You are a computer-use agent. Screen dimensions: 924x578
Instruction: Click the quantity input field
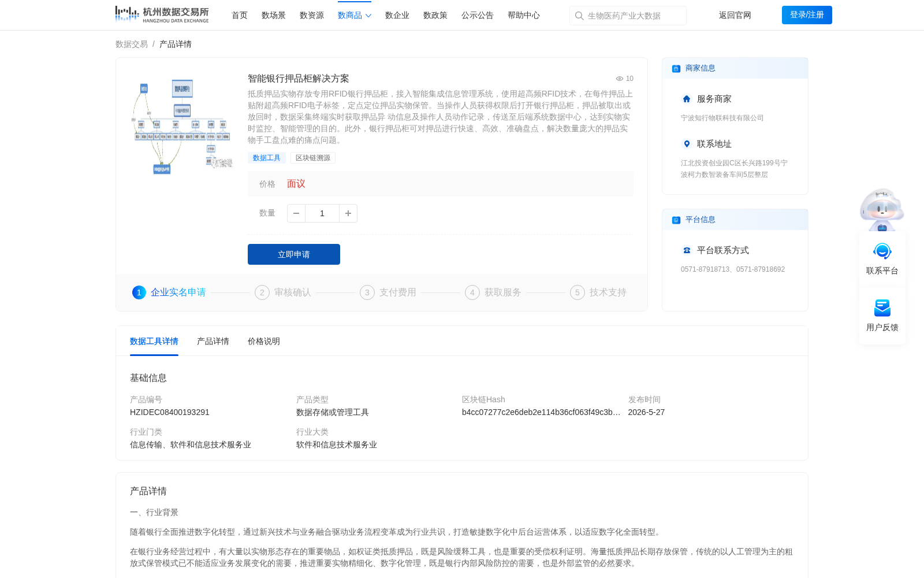coord(322,213)
